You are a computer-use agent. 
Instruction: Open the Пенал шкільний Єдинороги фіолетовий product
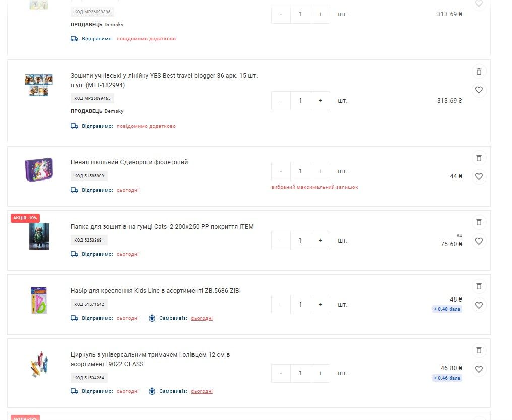[130, 162]
